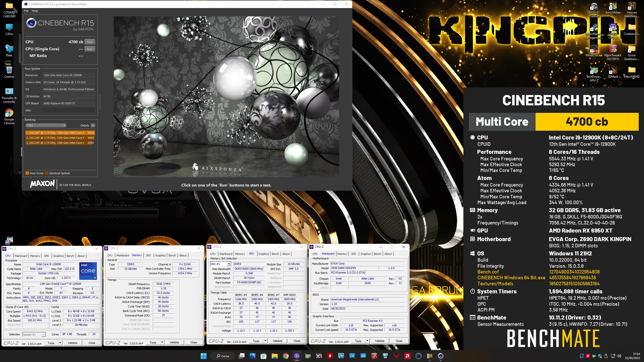
Task: Select ranking entry with score 4509
Action: pyautogui.click(x=60, y=143)
